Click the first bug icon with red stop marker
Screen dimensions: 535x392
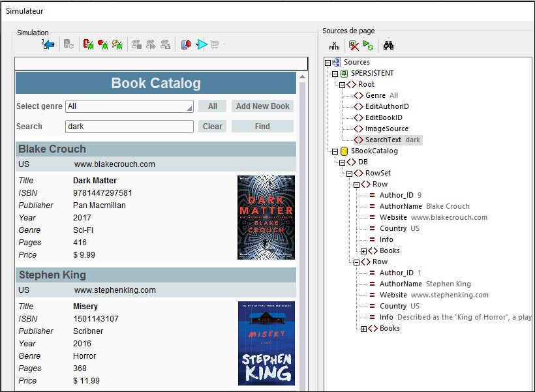[88, 44]
